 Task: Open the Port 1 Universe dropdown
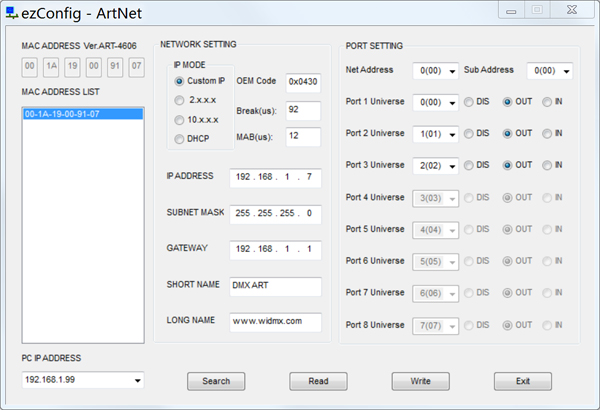[435, 103]
